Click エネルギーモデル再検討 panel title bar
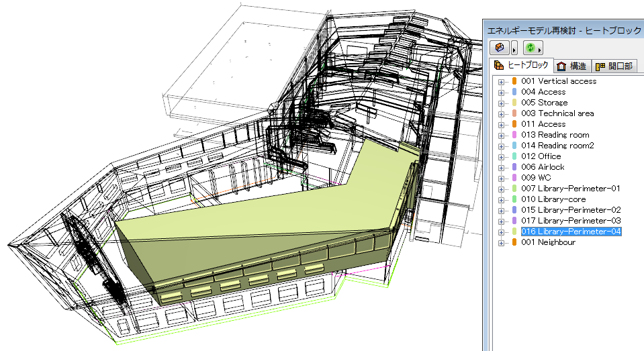 pyautogui.click(x=563, y=30)
